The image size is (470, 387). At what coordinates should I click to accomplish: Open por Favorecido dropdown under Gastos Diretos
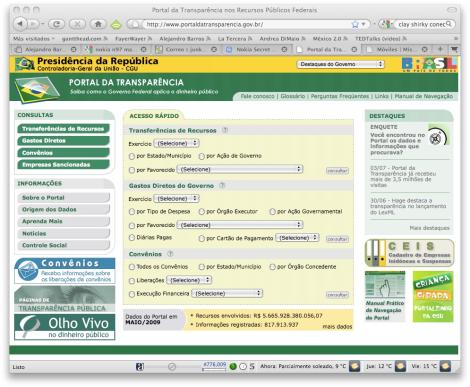(240, 225)
